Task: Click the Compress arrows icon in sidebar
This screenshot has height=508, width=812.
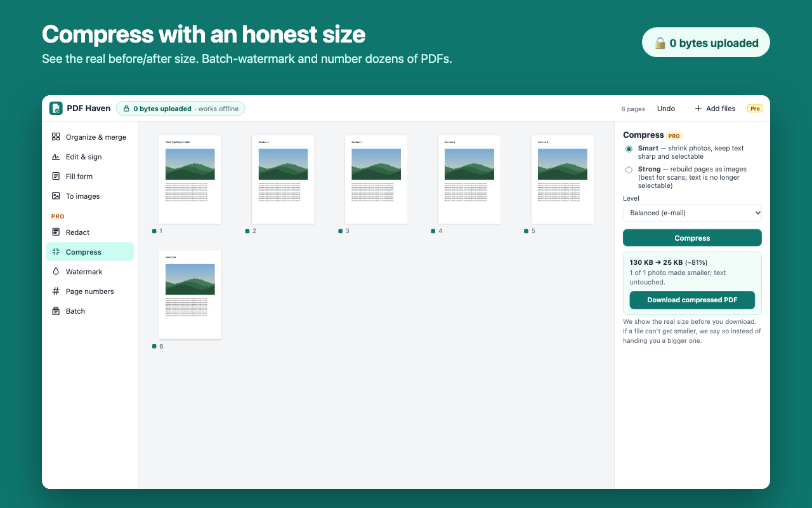Action: pyautogui.click(x=56, y=252)
